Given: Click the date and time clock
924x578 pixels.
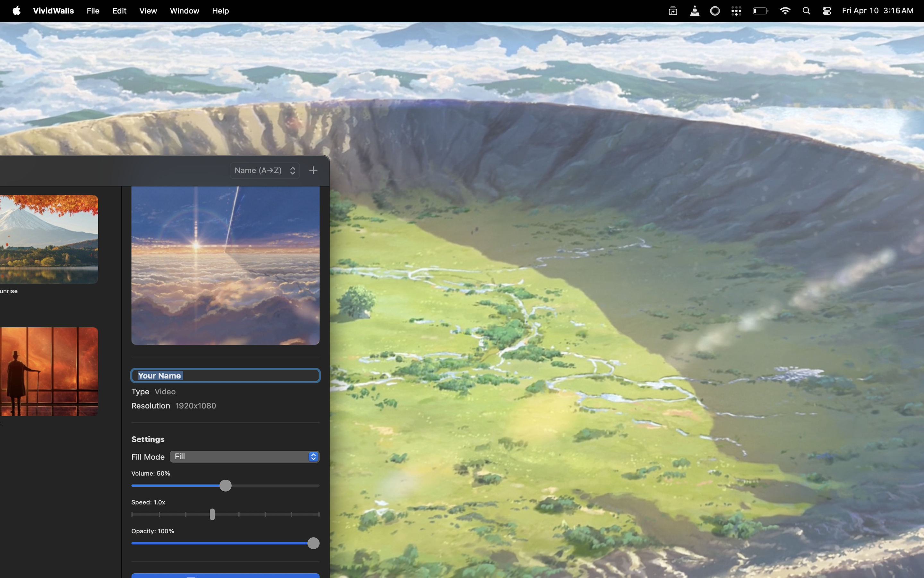Looking at the screenshot, I should click(877, 11).
